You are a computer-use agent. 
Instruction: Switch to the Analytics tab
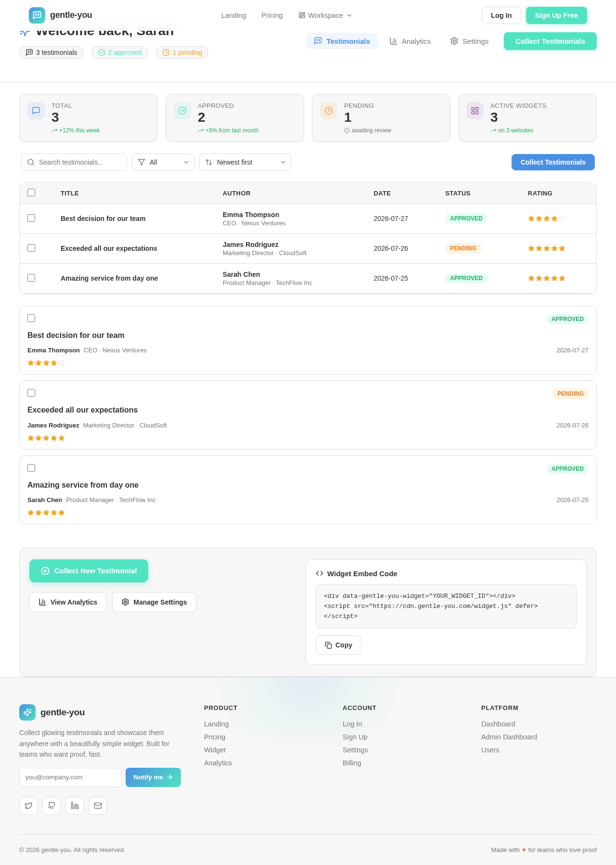coord(410,41)
